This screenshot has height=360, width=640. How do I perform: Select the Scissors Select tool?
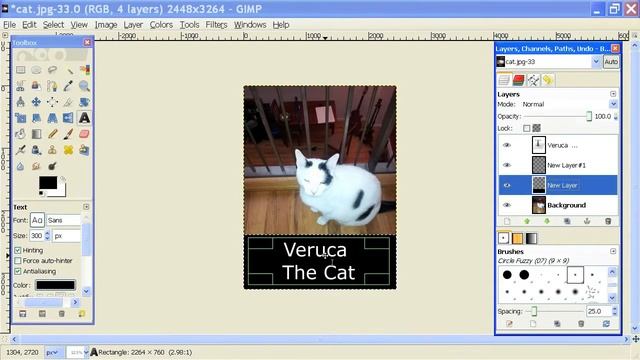20,86
